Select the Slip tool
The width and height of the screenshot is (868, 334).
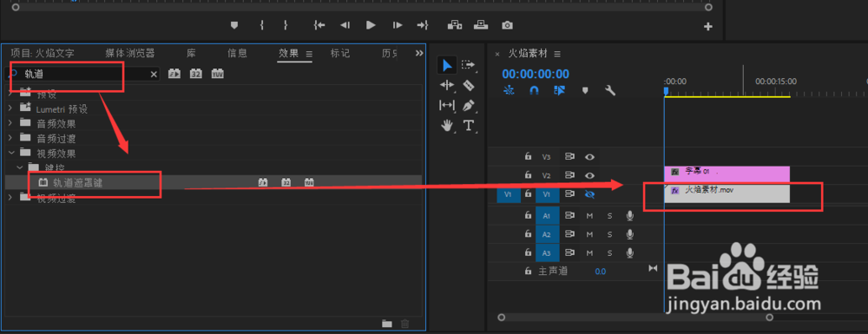[x=447, y=105]
